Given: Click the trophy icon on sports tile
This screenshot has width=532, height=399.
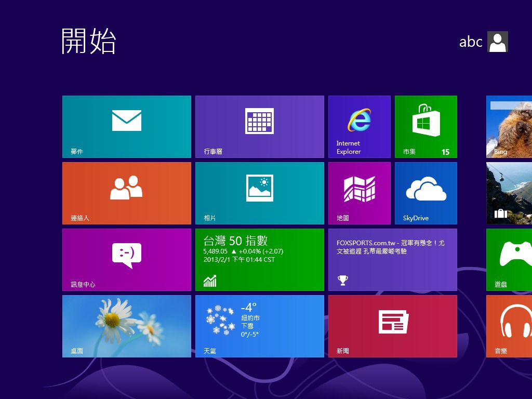Looking at the screenshot, I should (x=343, y=280).
